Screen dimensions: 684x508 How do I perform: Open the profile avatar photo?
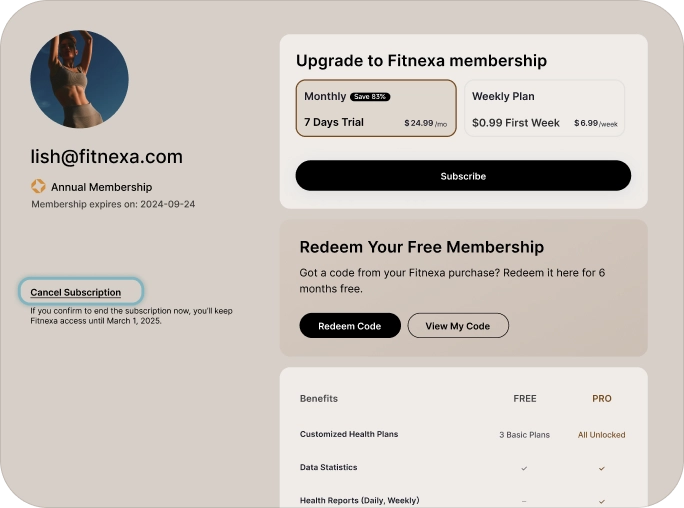[80, 80]
